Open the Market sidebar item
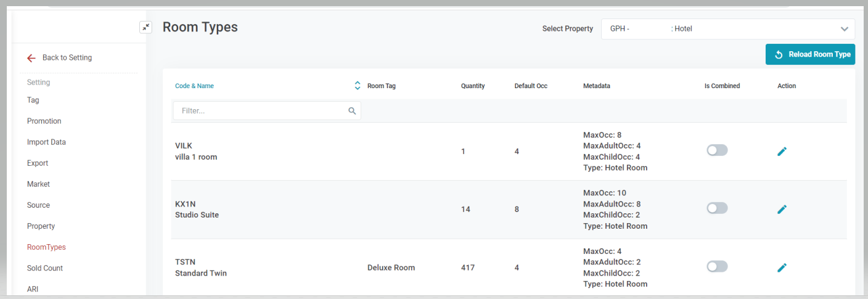Viewport: 868px width, 299px height. [x=38, y=184]
